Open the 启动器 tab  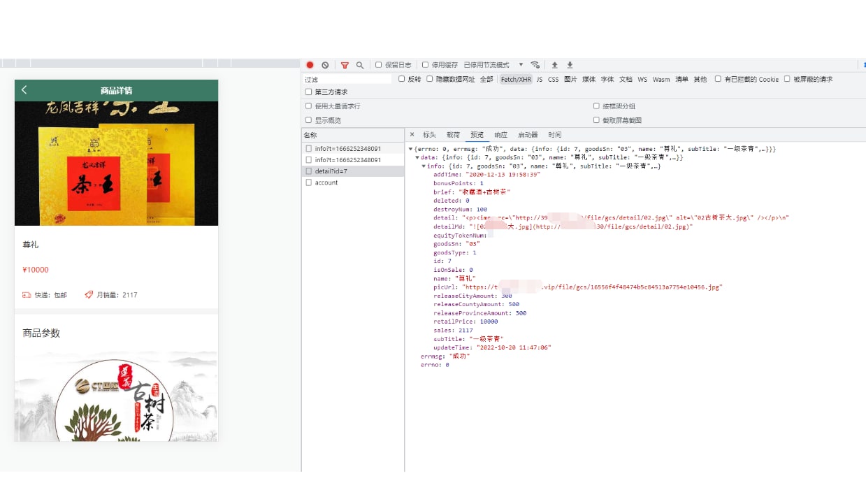528,135
